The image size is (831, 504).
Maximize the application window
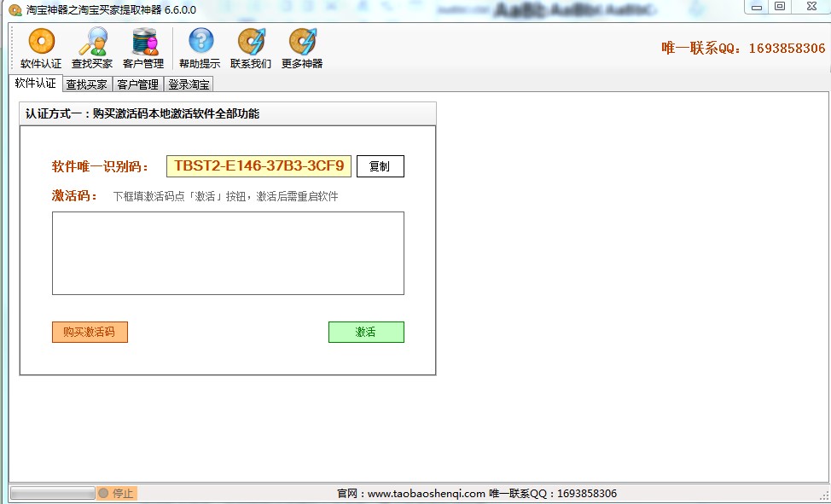tap(780, 6)
